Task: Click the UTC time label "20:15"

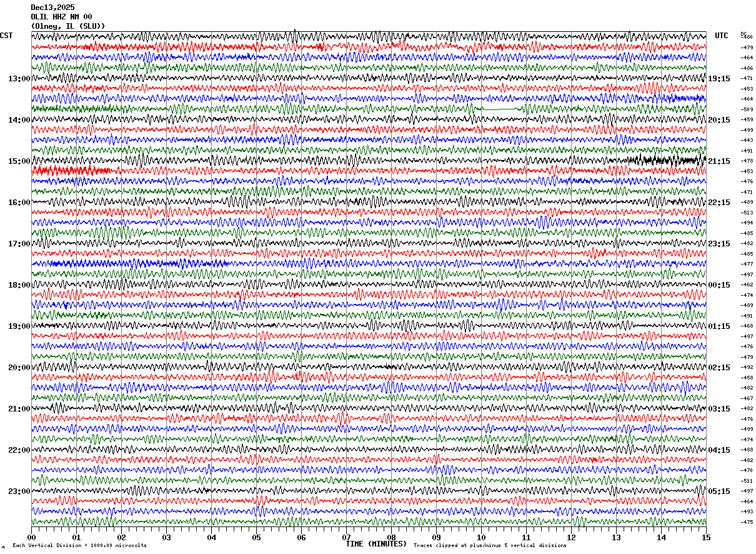Action: [x=719, y=120]
